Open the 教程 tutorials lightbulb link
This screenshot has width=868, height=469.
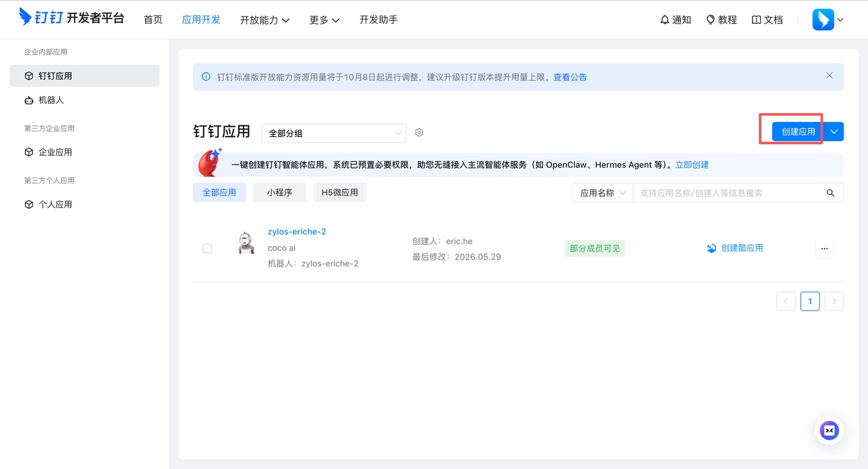(722, 20)
